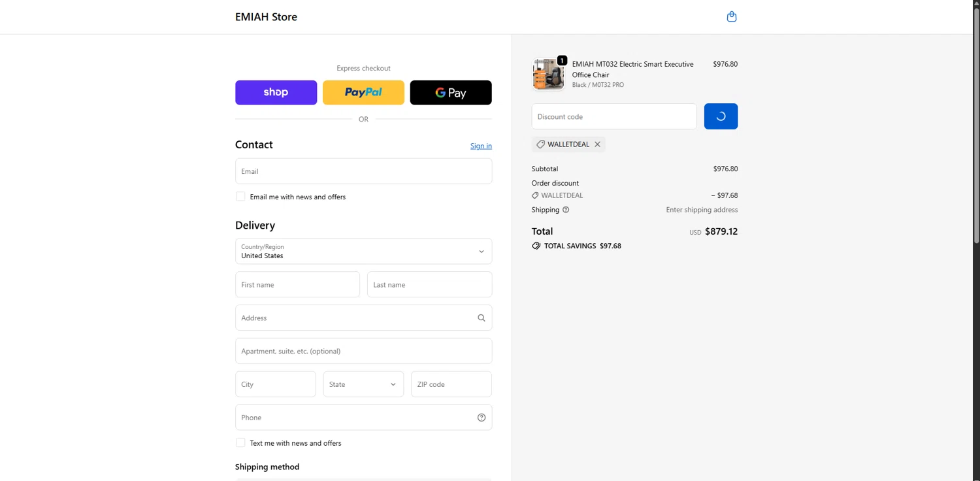Click the loading apply discount button

click(721, 116)
